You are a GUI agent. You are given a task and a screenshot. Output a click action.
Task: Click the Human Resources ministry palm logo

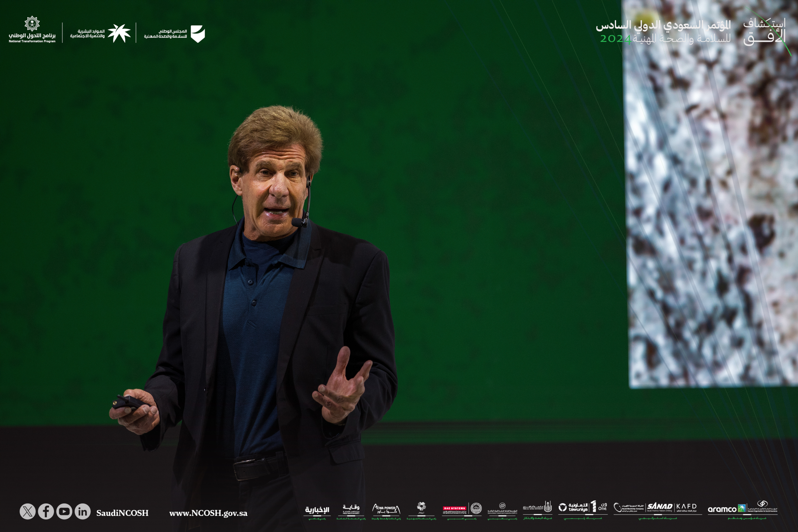click(x=119, y=33)
